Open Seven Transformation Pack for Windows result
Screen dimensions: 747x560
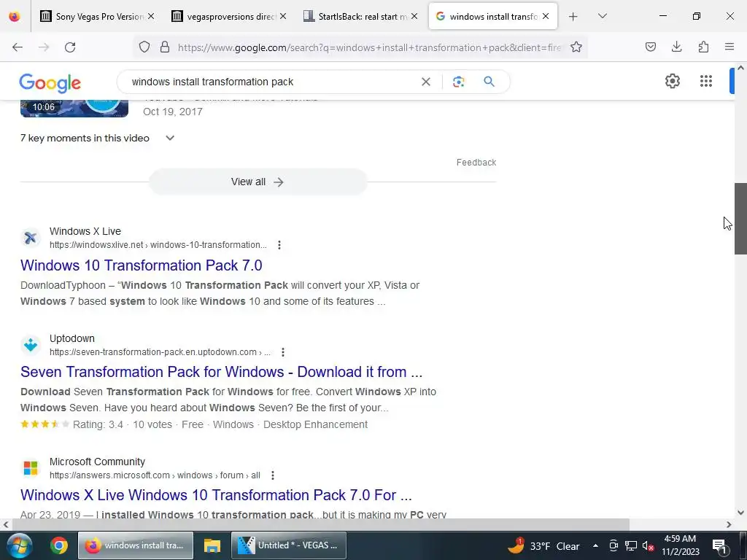pos(222,372)
